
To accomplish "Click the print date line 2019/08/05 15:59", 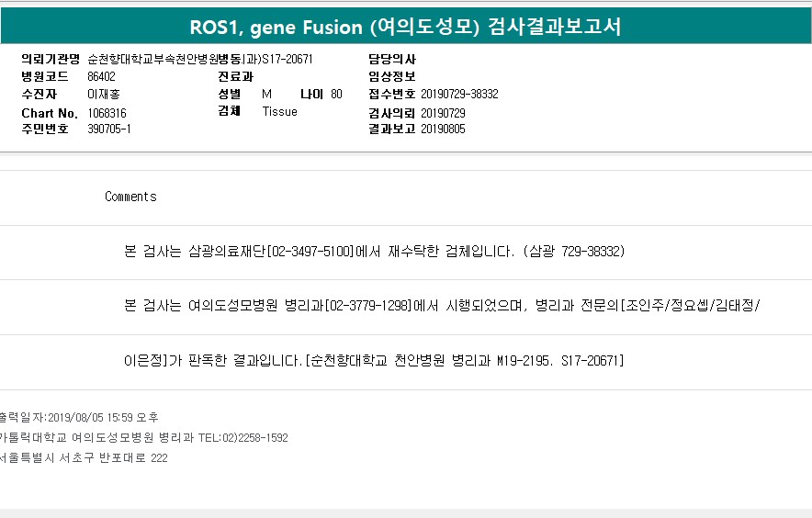I will click(x=79, y=418).
